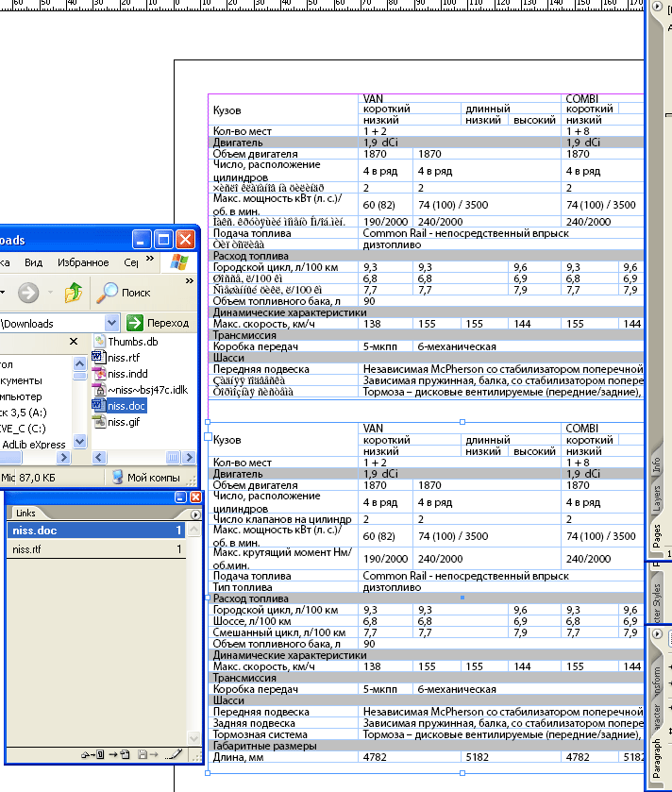Select niss.gif file
672x792 pixels.
click(116, 422)
